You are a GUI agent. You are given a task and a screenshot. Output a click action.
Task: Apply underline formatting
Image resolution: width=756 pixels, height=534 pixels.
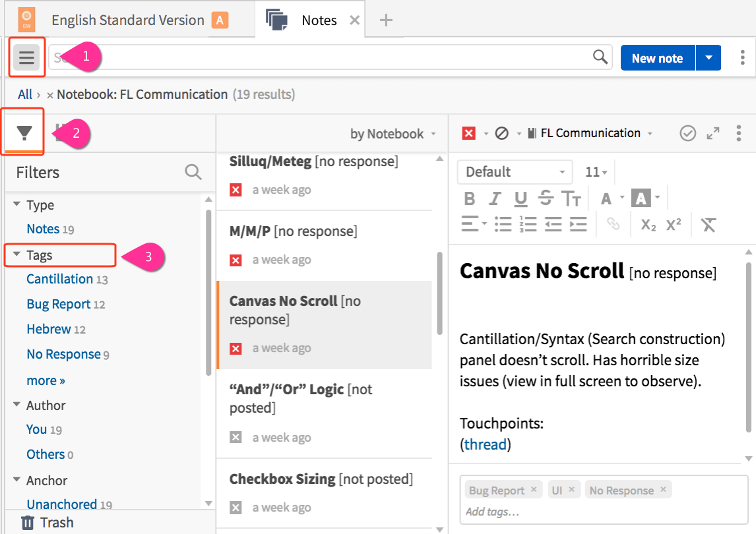tap(520, 198)
